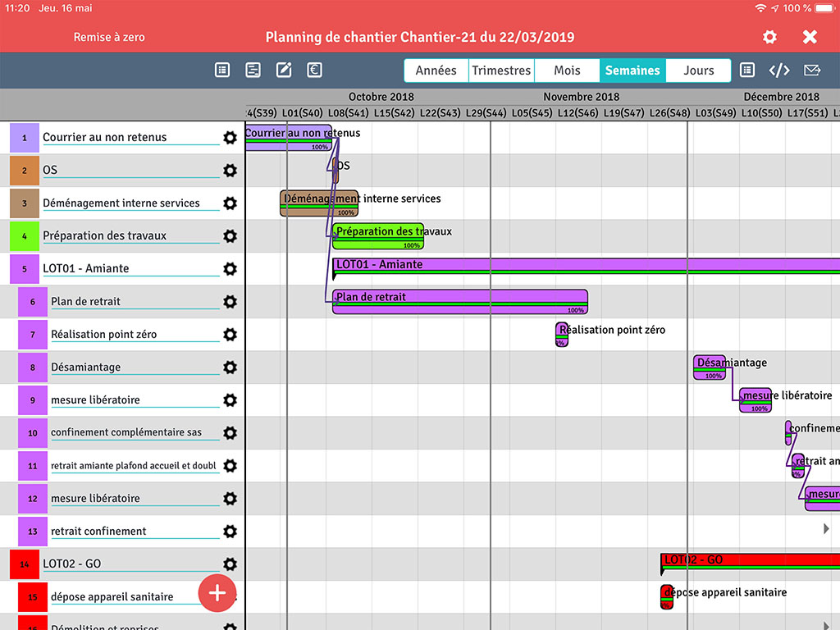Open gear for Courrier au non retenus
This screenshot has width=840, height=630.
pos(231,138)
